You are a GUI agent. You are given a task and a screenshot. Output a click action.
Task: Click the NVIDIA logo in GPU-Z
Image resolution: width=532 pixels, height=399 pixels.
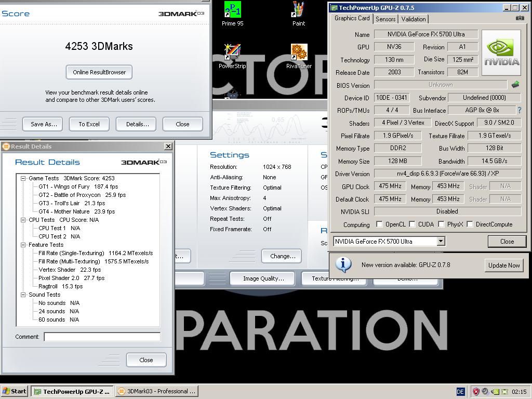tap(501, 52)
